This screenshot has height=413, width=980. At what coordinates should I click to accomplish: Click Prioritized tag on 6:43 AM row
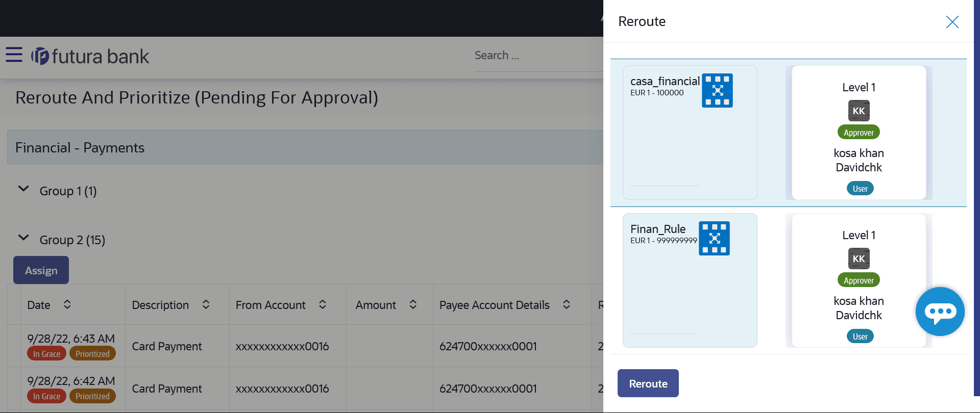tap(92, 354)
